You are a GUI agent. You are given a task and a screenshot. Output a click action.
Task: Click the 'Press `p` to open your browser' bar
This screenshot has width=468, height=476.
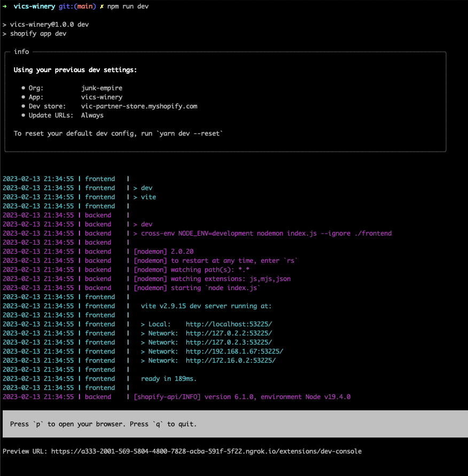pos(235,424)
